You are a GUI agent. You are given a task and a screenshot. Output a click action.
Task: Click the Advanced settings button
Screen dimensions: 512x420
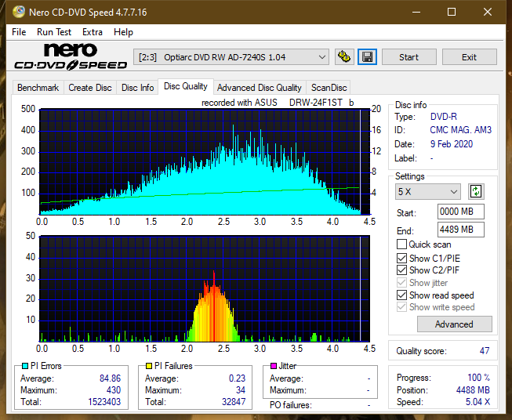click(454, 324)
